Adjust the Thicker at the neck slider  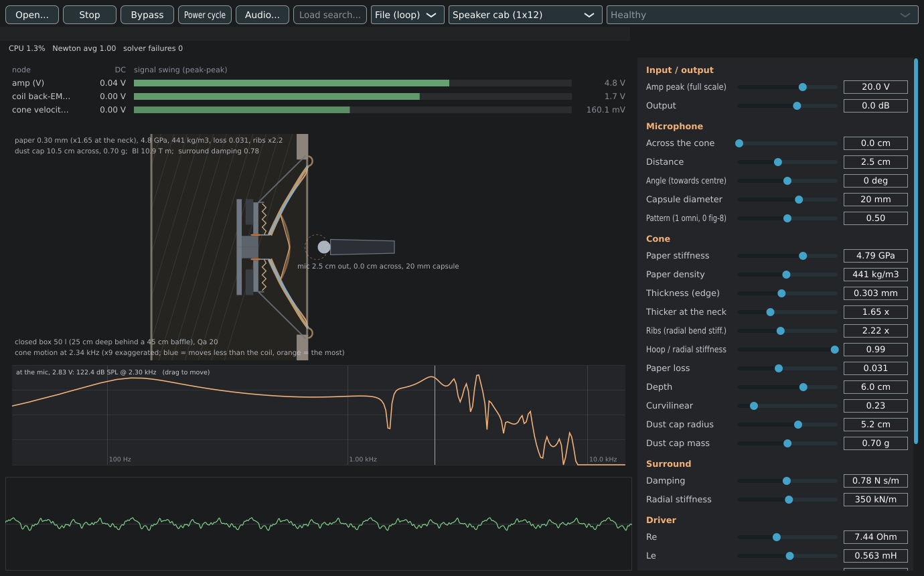pos(787,312)
